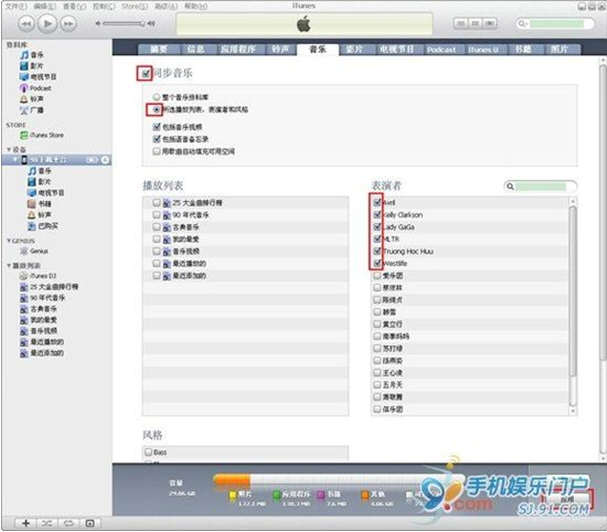Check the 90 年代音乐 playlist checkbox
607x532 pixels.
pyautogui.click(x=156, y=215)
